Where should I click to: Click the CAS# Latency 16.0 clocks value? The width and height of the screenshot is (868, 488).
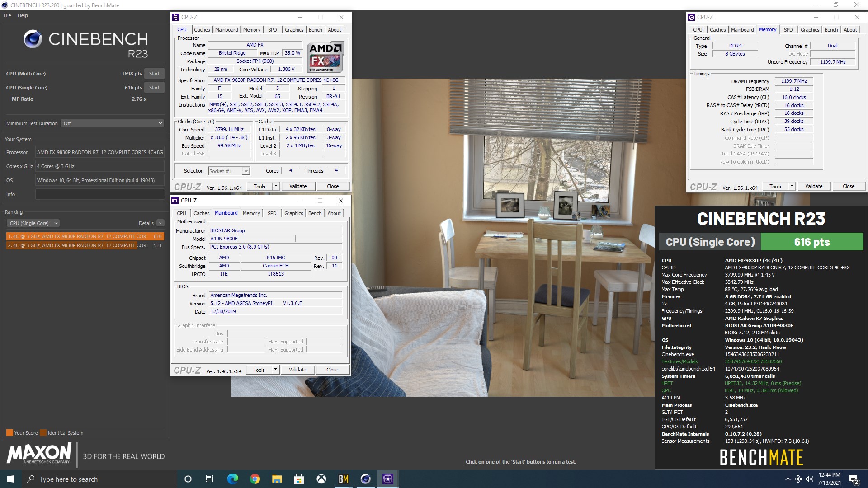(x=794, y=97)
